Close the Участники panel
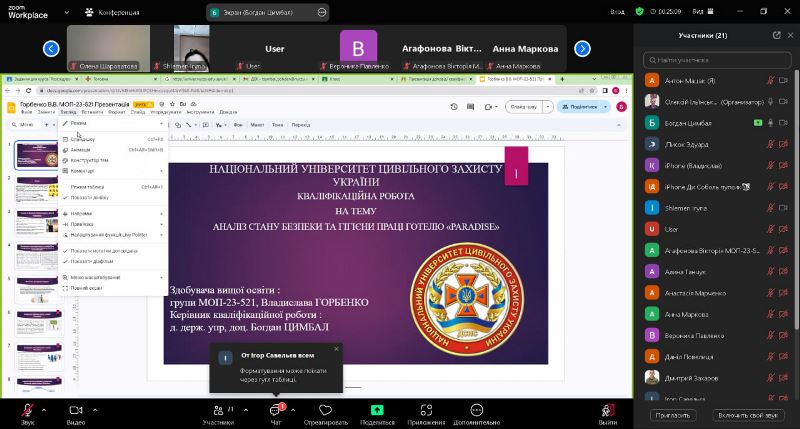 790,35
